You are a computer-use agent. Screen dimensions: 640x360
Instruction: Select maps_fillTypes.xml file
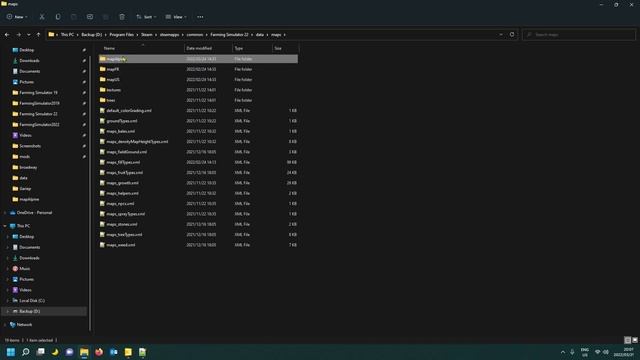[198, 162]
